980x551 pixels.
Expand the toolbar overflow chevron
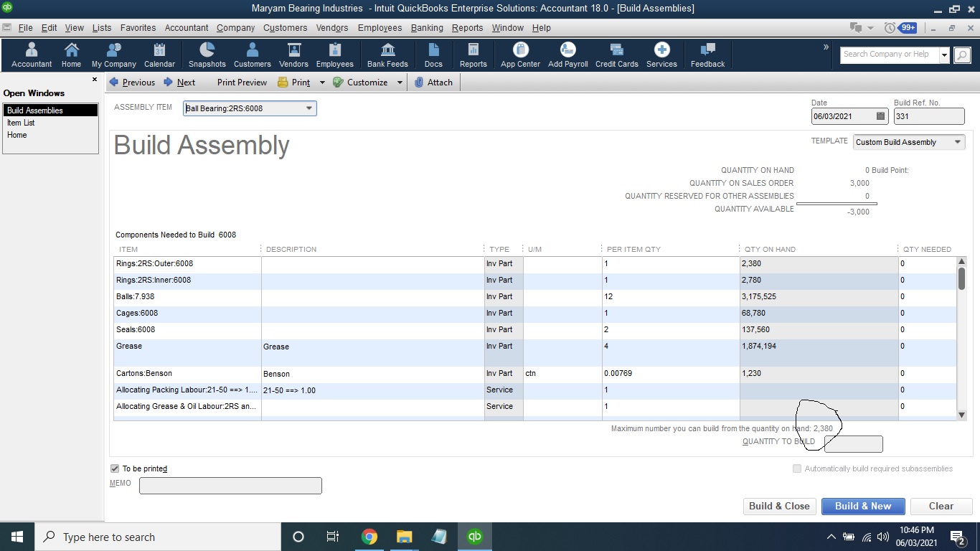coord(826,47)
